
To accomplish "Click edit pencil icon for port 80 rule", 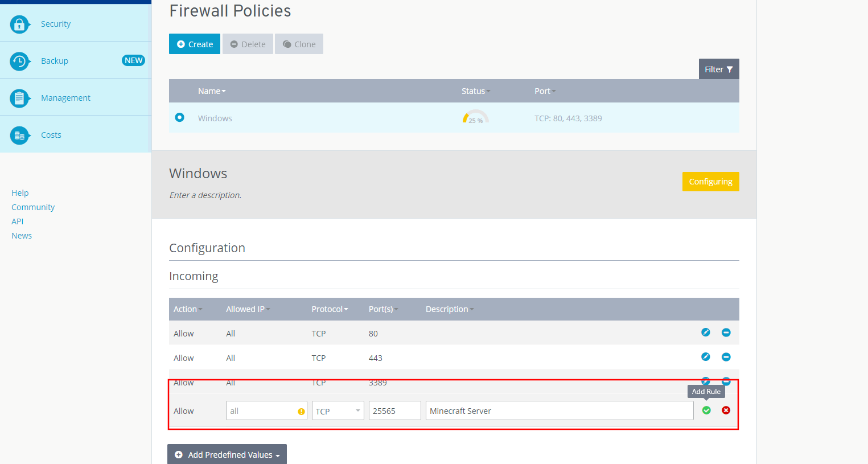I will [x=706, y=332].
